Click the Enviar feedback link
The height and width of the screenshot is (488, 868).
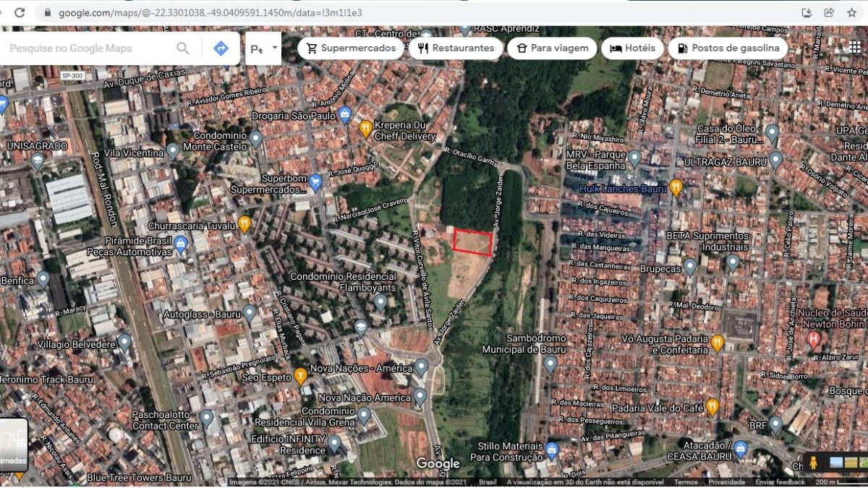(780, 482)
